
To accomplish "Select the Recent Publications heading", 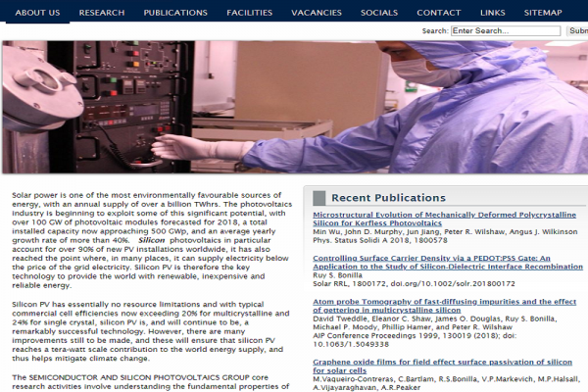I will pos(388,198).
